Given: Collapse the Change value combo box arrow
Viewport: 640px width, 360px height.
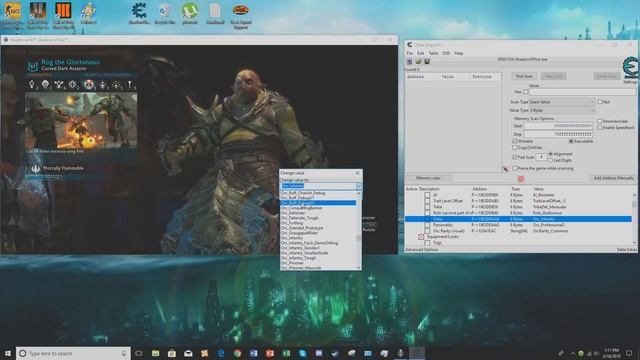Looking at the screenshot, I should click(358, 186).
